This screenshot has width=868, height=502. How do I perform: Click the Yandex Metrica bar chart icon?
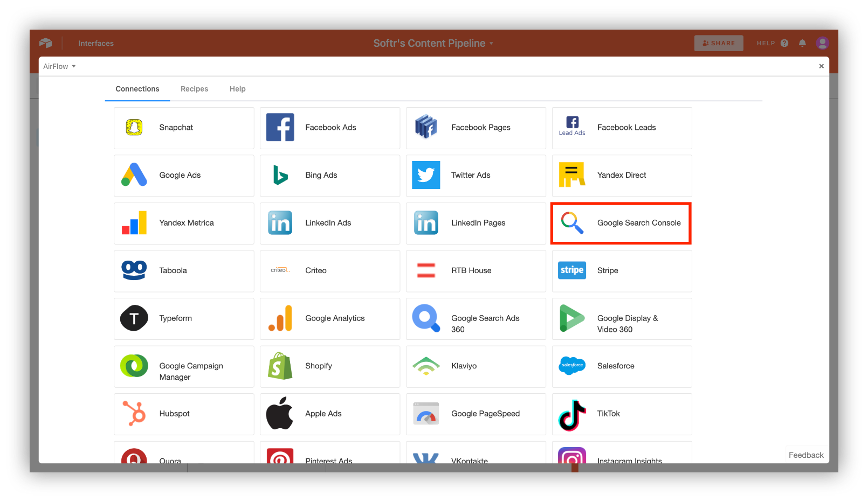pyautogui.click(x=134, y=222)
